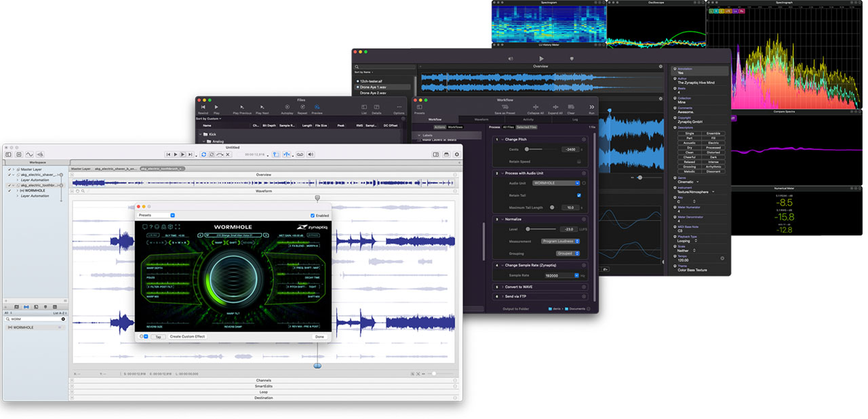Click Play Next icon in Files window
The width and height of the screenshot is (868, 419).
pos(262,107)
